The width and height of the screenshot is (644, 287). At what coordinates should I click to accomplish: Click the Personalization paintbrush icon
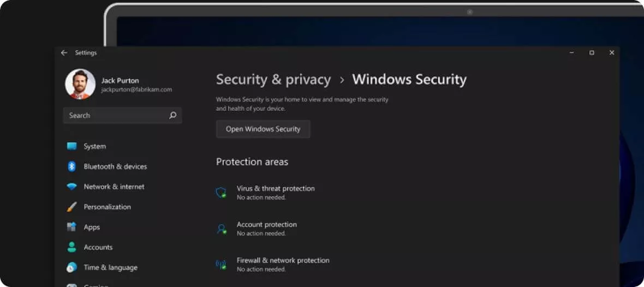(71, 207)
